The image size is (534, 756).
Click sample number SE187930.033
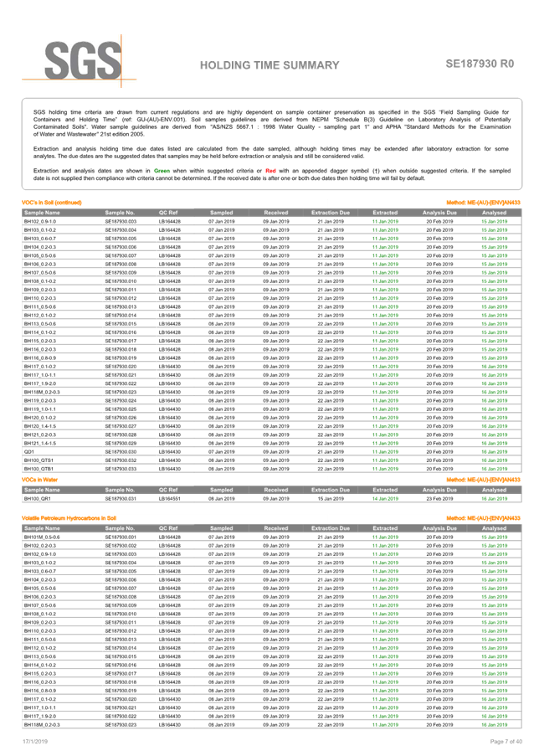(121, 469)
